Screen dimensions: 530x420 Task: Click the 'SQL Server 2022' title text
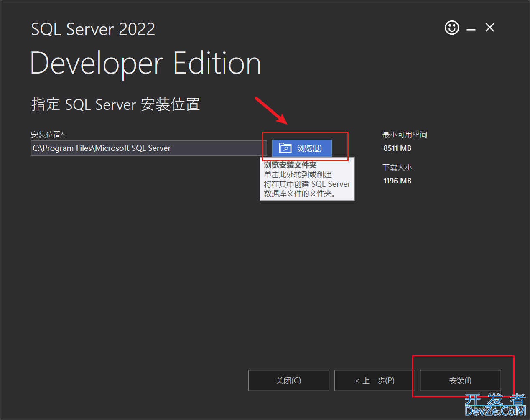93,29
